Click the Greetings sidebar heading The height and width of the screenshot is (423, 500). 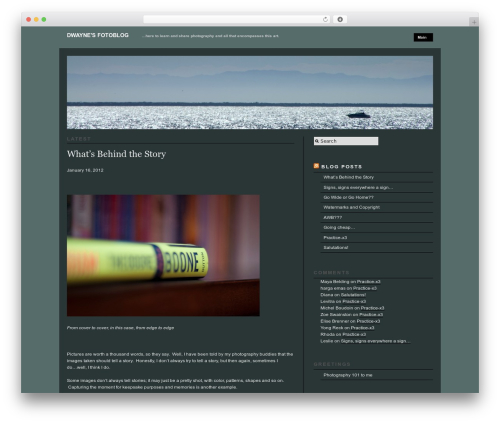point(332,364)
